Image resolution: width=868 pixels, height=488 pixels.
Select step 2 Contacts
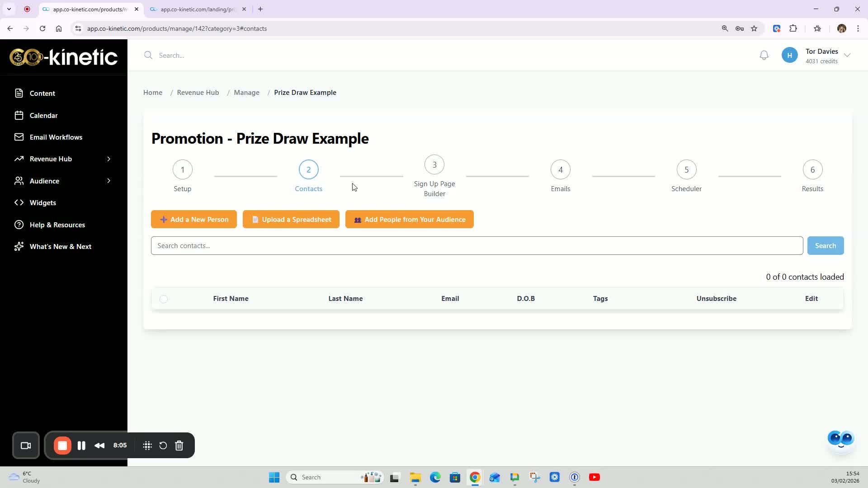point(309,170)
